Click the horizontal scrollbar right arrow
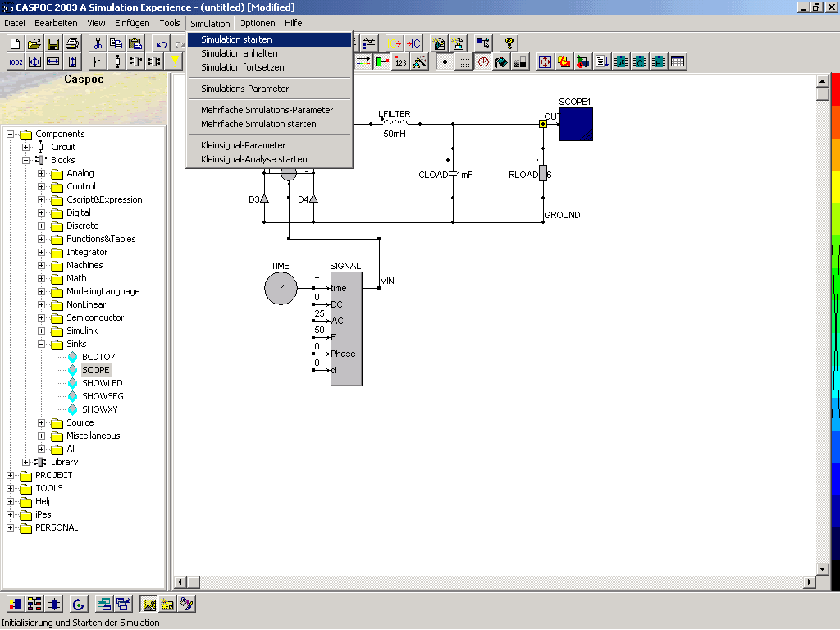 tap(810, 582)
